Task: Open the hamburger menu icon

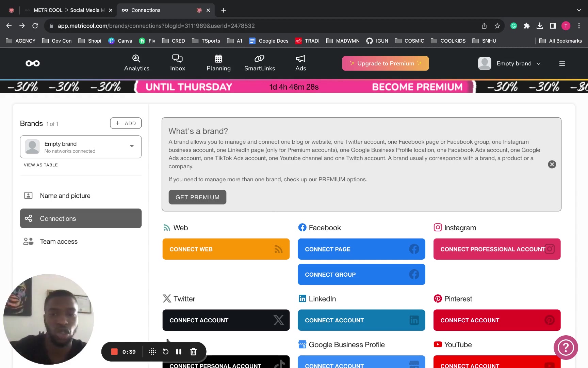Action: pyautogui.click(x=562, y=63)
